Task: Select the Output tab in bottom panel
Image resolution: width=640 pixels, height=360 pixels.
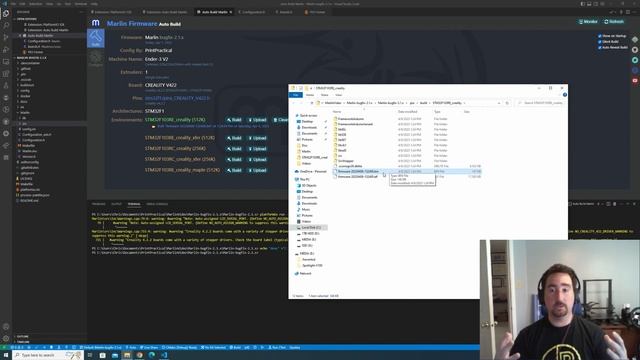Action: click(x=116, y=204)
